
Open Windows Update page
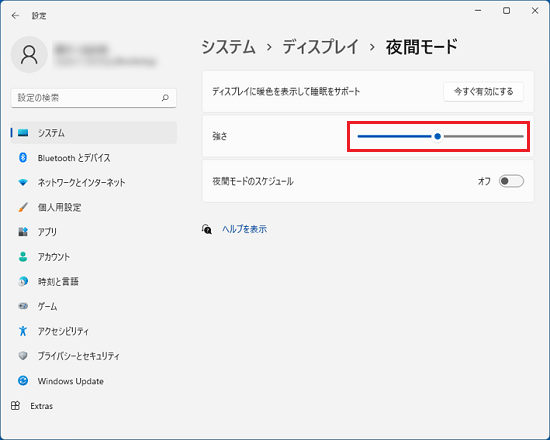[x=94, y=381]
